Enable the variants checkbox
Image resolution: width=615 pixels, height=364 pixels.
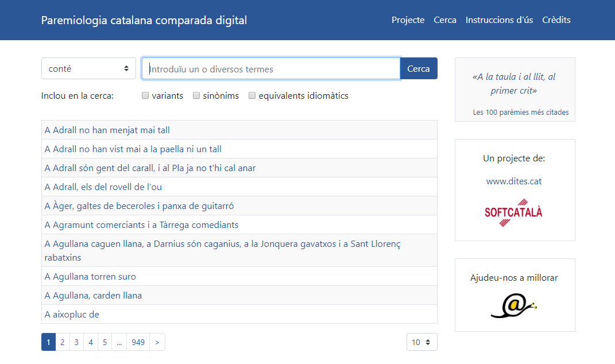(x=145, y=96)
